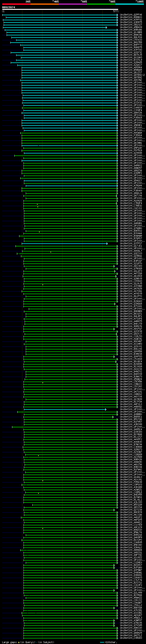Select the UniRef100_Q6INN1 label
The image size is (146, 644).
click(131, 143)
